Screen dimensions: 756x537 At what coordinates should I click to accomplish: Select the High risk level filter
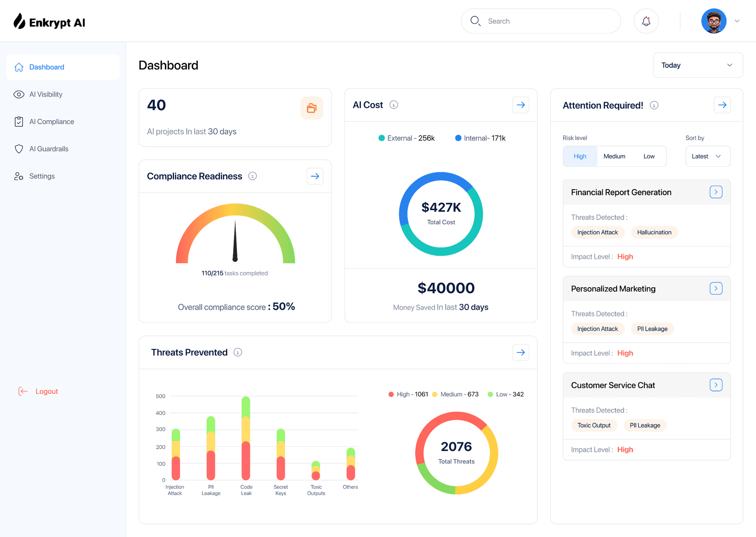(x=580, y=156)
